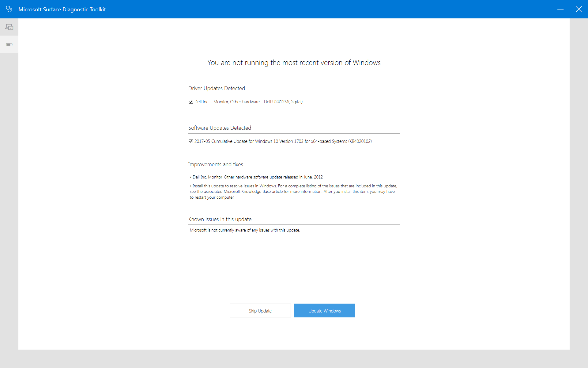This screenshot has height=368, width=588.
Task: Click the Software Updates Detected section header
Action: (220, 128)
